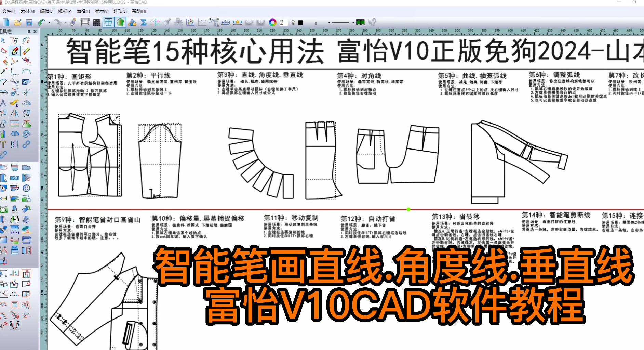Click the green point on the red line
The height and width of the screenshot is (350, 644).
tap(408, 209)
